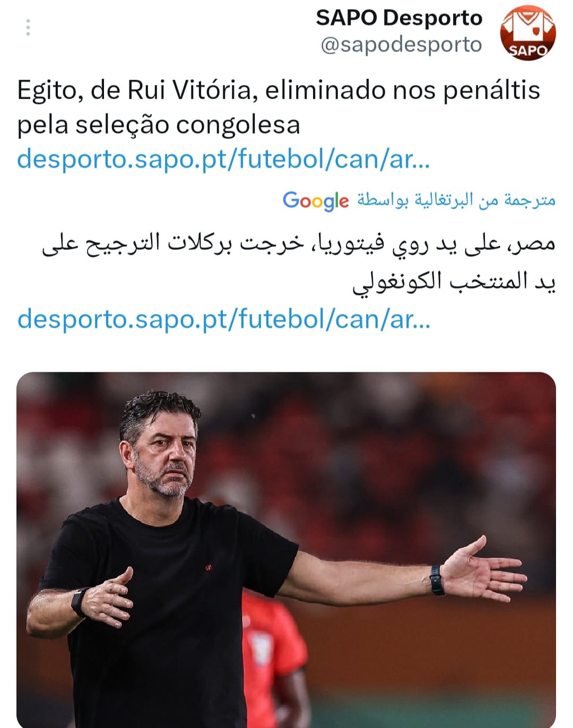
Task: Click the Google logo in translation credit
Action: click(316, 200)
